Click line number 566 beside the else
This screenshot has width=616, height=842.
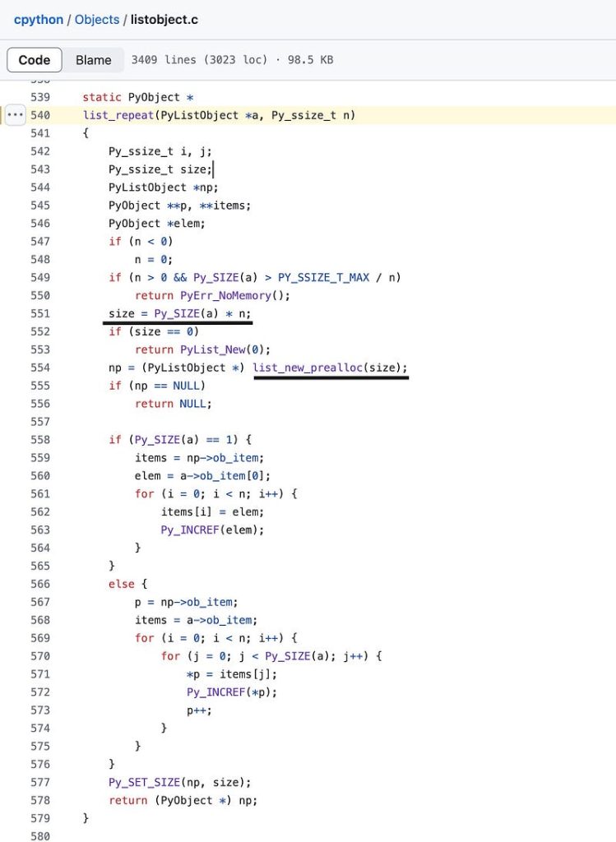click(40, 583)
